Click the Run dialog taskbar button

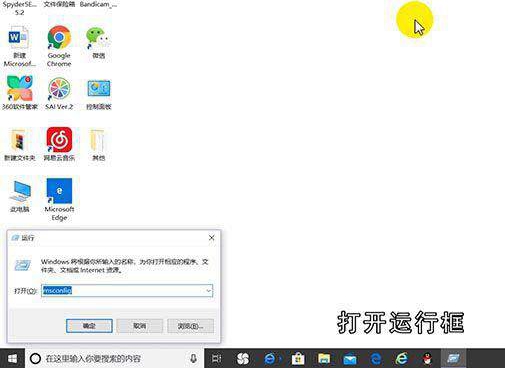point(454,359)
